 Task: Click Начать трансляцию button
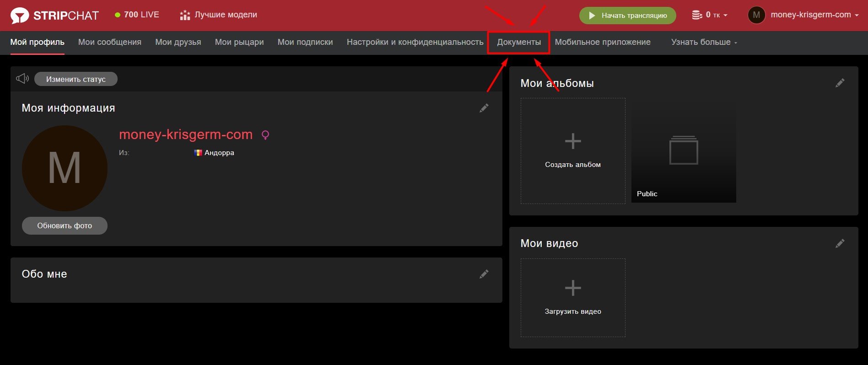627,16
